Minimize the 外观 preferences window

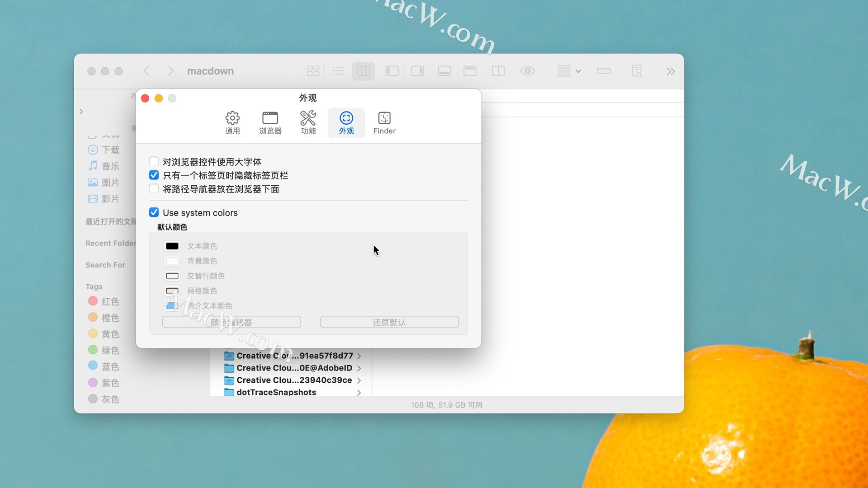click(159, 98)
